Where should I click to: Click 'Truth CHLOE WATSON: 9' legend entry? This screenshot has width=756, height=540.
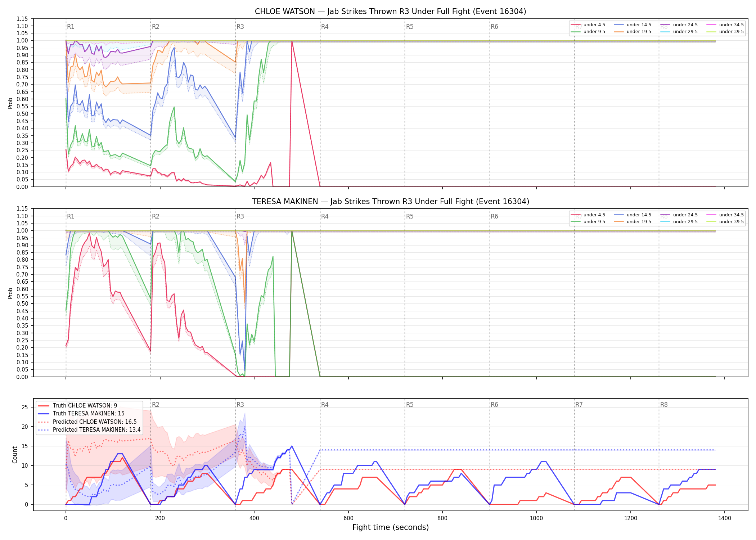click(x=77, y=406)
